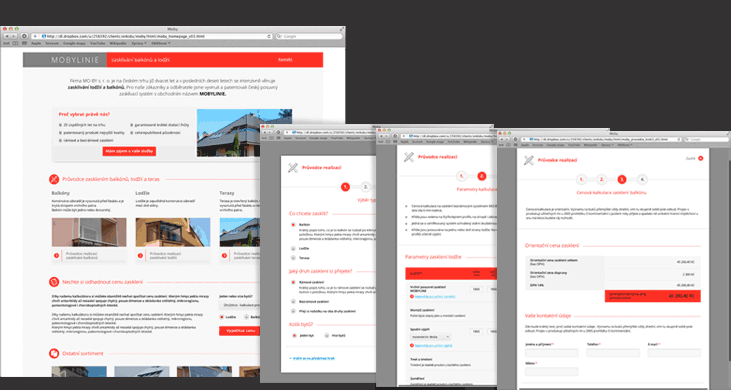The image size is (731, 390).
Task: Select the Lodžie radio option in the wizard
Action: 293,248
